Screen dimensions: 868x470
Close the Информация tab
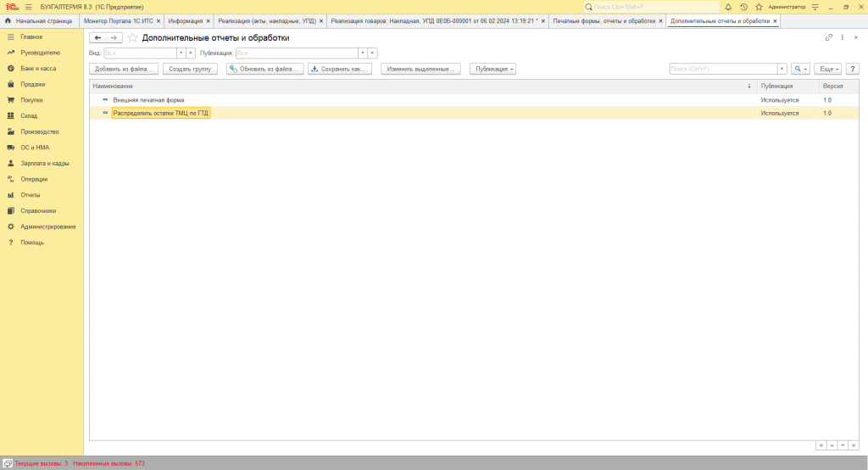[x=209, y=21]
